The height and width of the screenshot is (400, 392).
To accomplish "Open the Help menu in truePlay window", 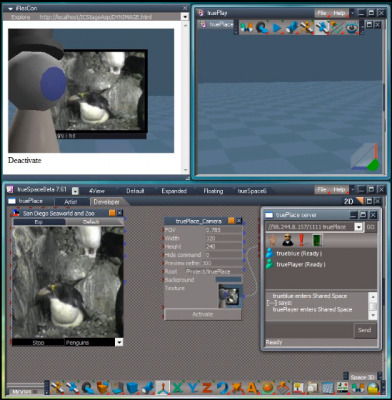I will 339,13.
